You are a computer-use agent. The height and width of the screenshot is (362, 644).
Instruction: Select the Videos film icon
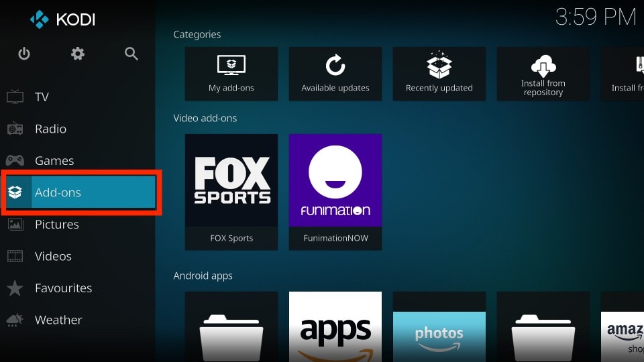[x=15, y=256]
